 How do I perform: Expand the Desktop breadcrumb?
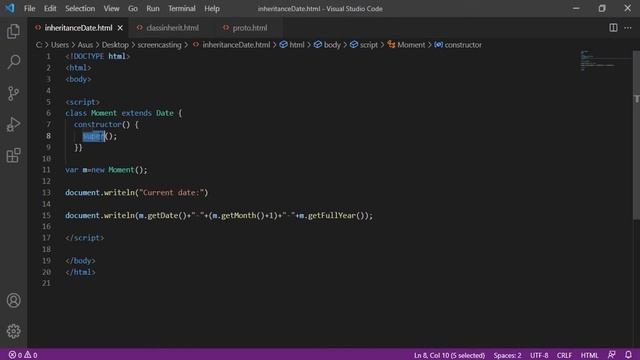[115, 45]
